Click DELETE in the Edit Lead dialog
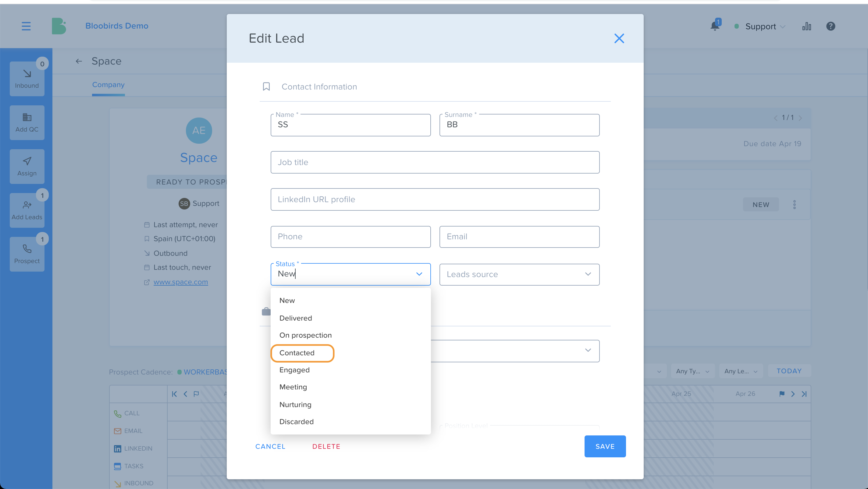 point(326,446)
